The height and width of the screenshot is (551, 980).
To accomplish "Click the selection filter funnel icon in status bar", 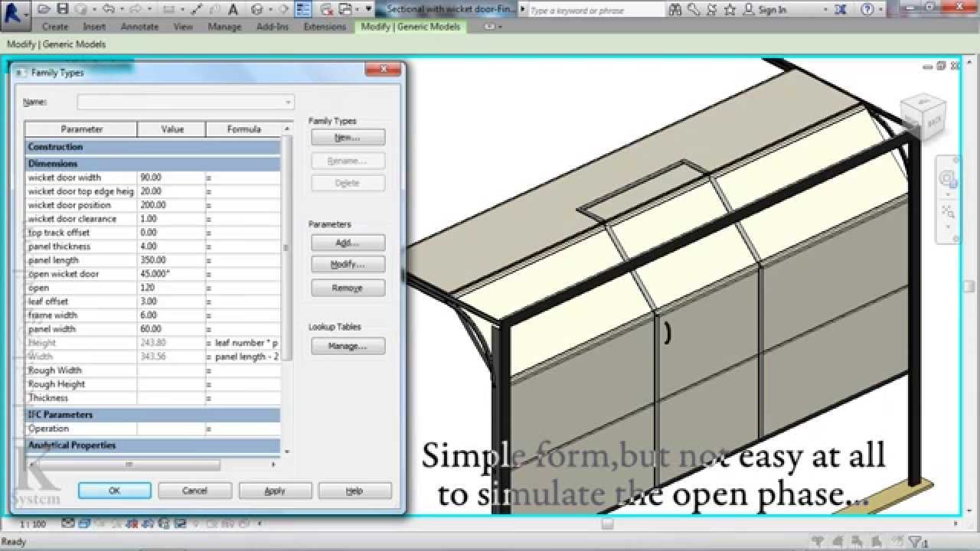I will click(x=916, y=541).
